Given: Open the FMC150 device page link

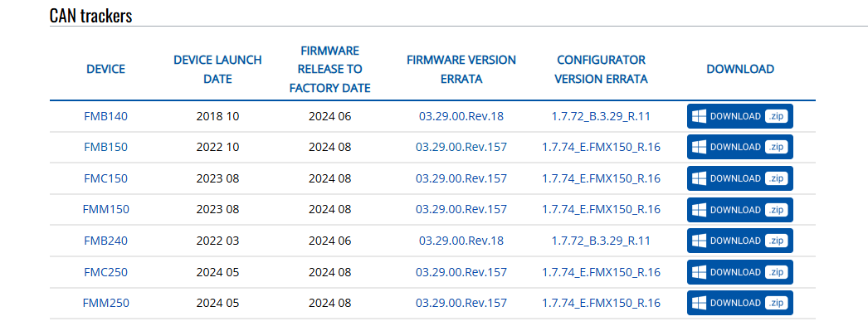Looking at the screenshot, I should pos(105,178).
